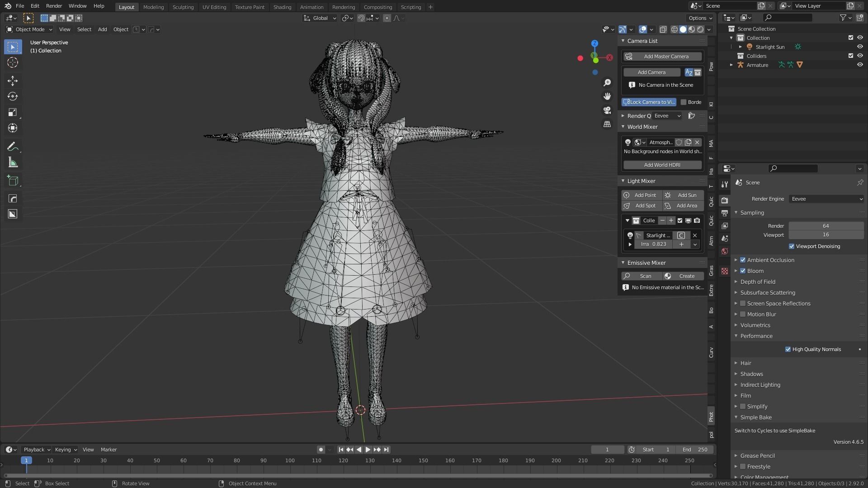Viewport: 868px width, 488px height.
Task: Adjust the Render samples field 64
Action: tap(826, 226)
